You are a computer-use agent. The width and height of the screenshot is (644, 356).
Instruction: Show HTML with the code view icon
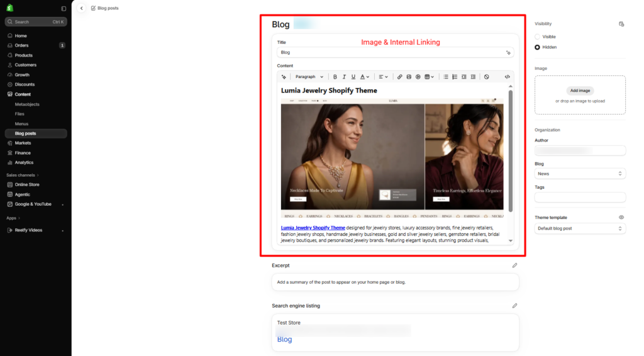[x=508, y=77]
